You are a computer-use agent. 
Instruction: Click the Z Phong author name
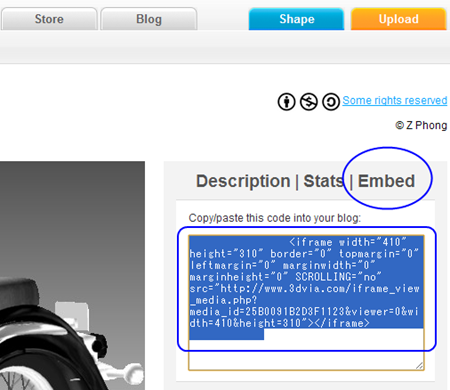tap(426, 125)
